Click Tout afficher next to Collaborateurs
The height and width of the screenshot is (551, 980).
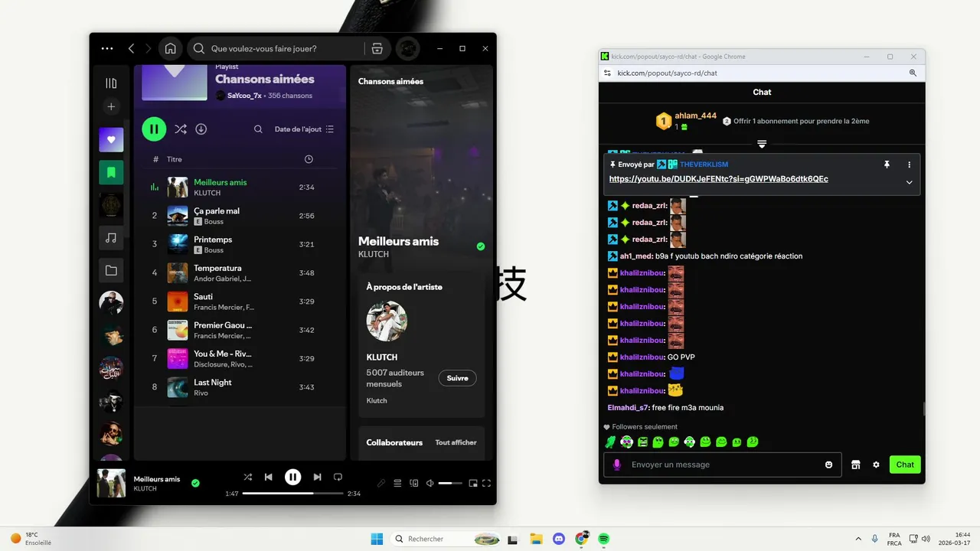(456, 442)
